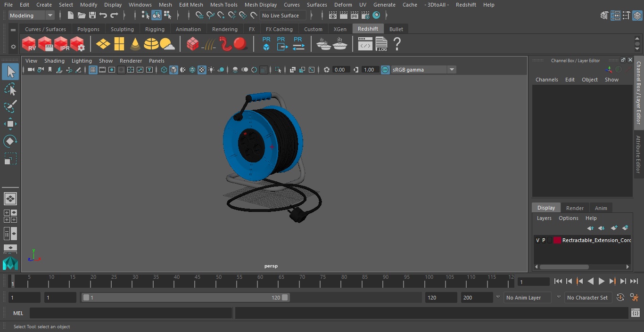644x332 pixels.
Task: Open Redshift render settings cube with gear
Action: point(77,44)
